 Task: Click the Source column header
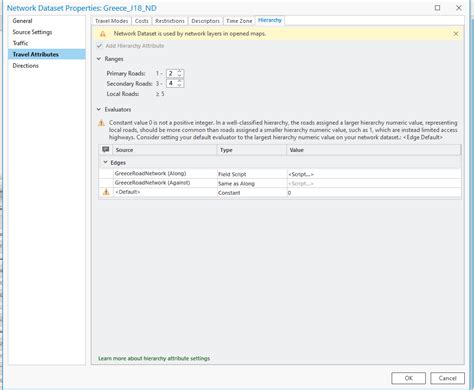point(165,150)
